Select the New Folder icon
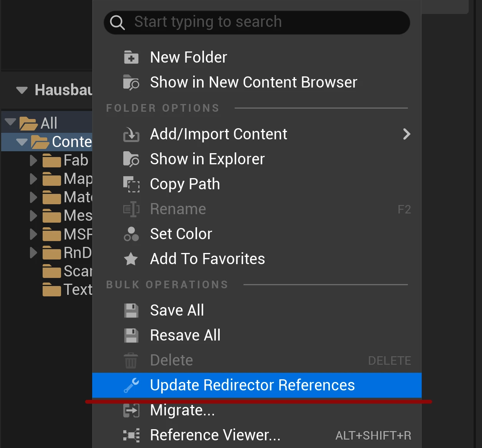 [131, 57]
